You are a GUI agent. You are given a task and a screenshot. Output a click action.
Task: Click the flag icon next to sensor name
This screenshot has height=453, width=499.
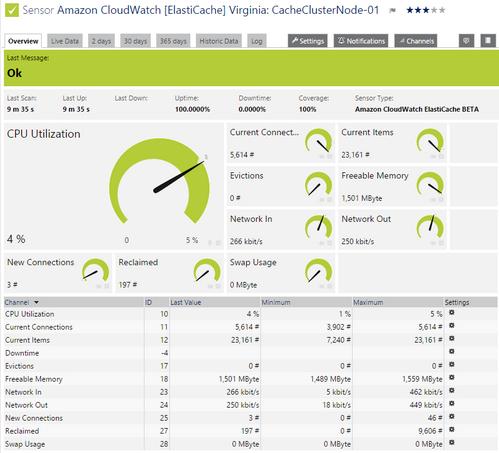coord(393,11)
